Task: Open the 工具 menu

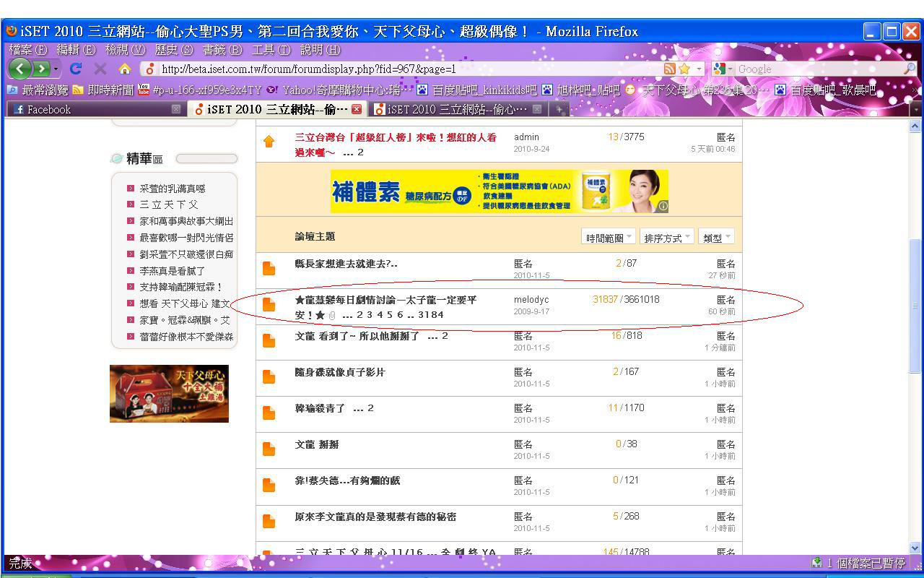Action: click(271, 50)
